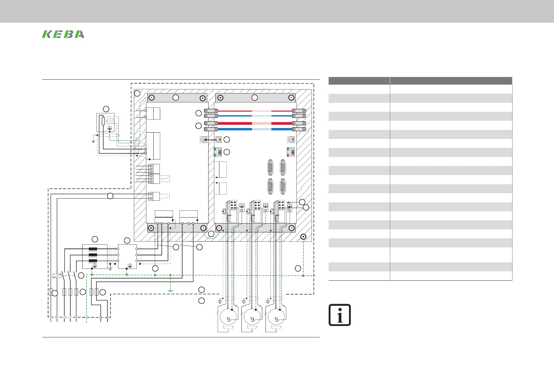The height and width of the screenshot is (392, 554).
Task: Click top-left screw of the supply unit bracket
Action: coord(151,98)
